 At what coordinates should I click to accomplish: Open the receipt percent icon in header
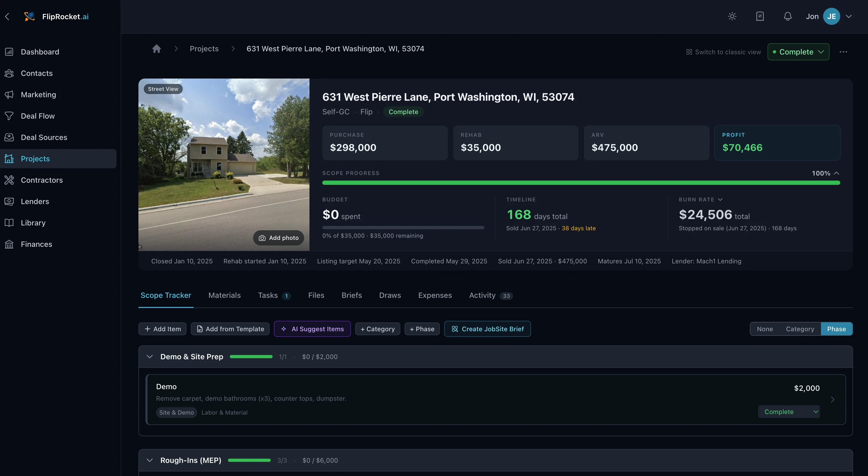[x=760, y=17]
